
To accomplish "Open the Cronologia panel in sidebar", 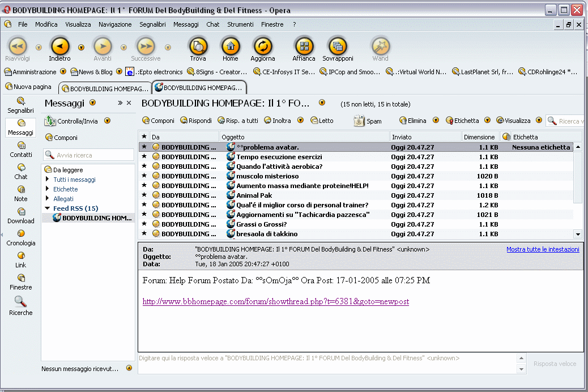I will pyautogui.click(x=21, y=237).
